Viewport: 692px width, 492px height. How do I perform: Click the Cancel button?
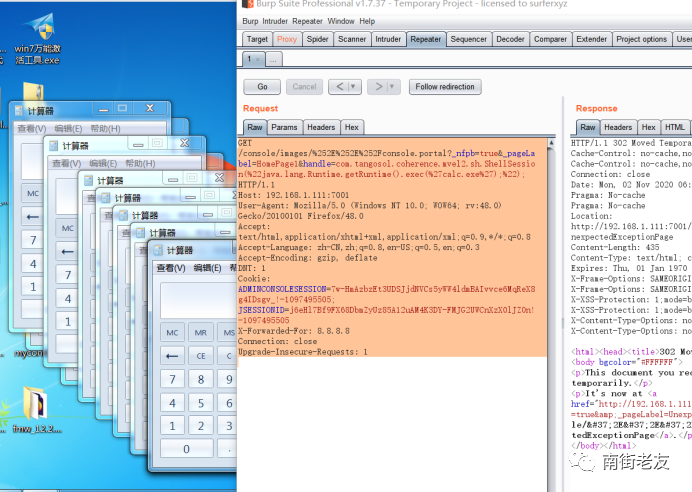point(305,87)
